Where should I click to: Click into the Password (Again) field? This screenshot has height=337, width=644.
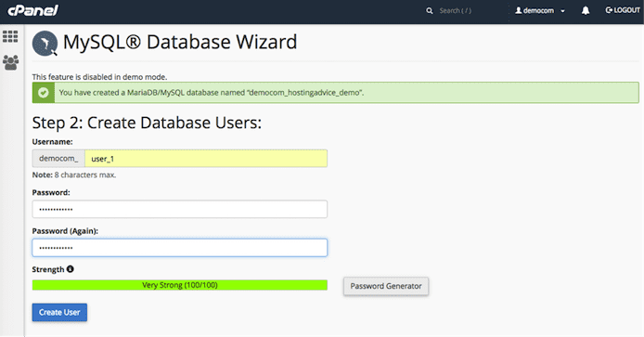click(179, 248)
